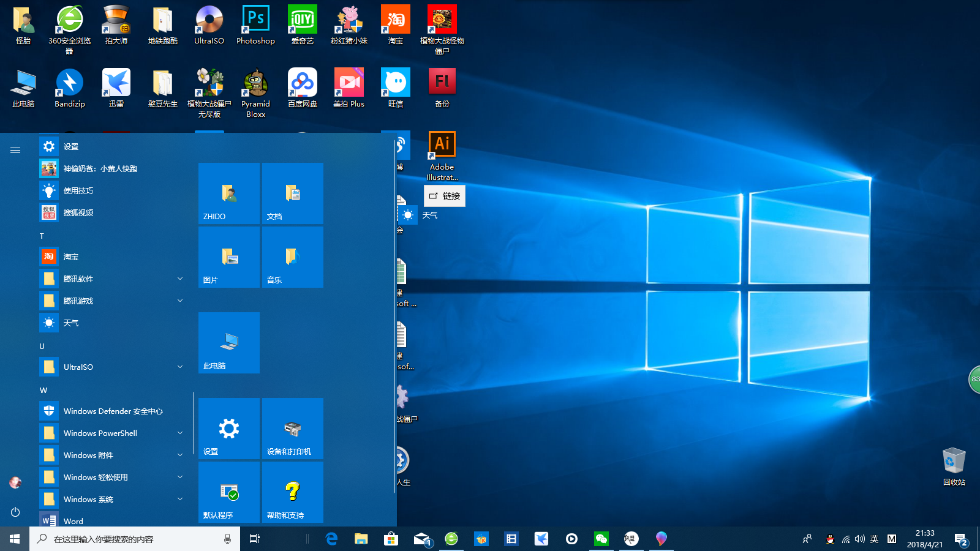Click the QQ penguin tray icon

click(830, 539)
